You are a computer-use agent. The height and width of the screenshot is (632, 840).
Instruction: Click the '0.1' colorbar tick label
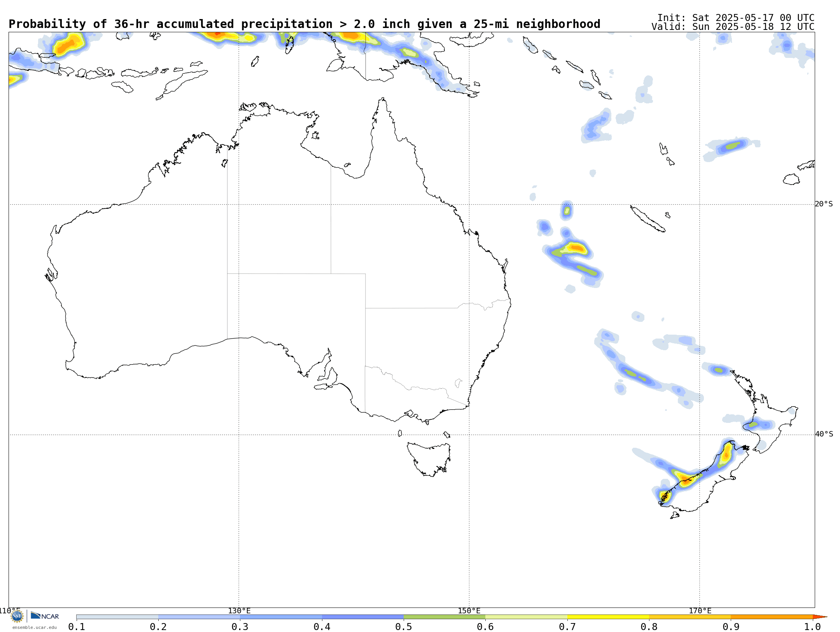point(77,627)
